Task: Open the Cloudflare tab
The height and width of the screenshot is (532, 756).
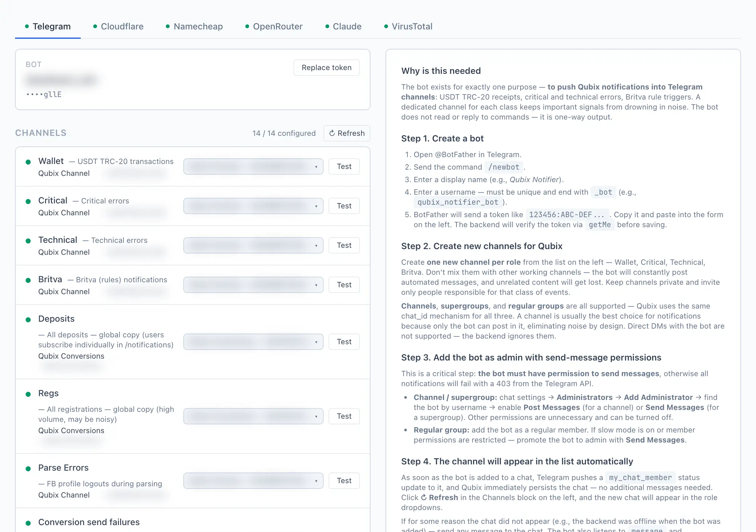Action: [x=118, y=26]
